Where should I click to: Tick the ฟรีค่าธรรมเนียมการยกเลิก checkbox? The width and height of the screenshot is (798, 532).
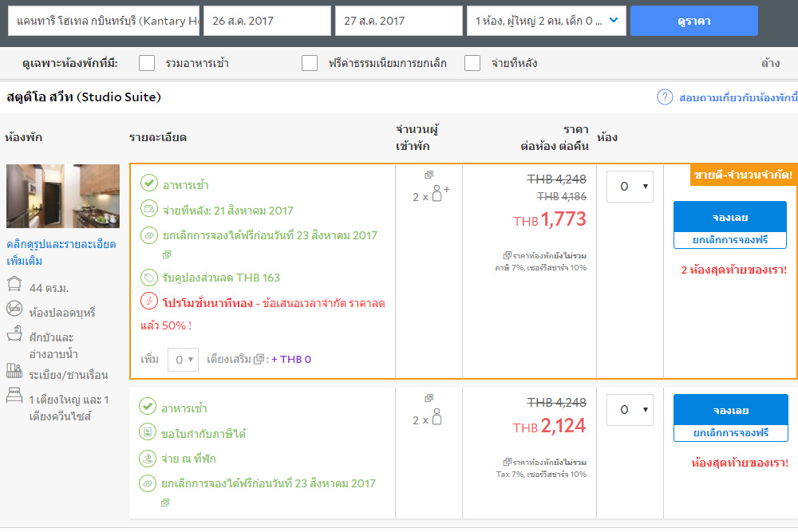point(310,63)
